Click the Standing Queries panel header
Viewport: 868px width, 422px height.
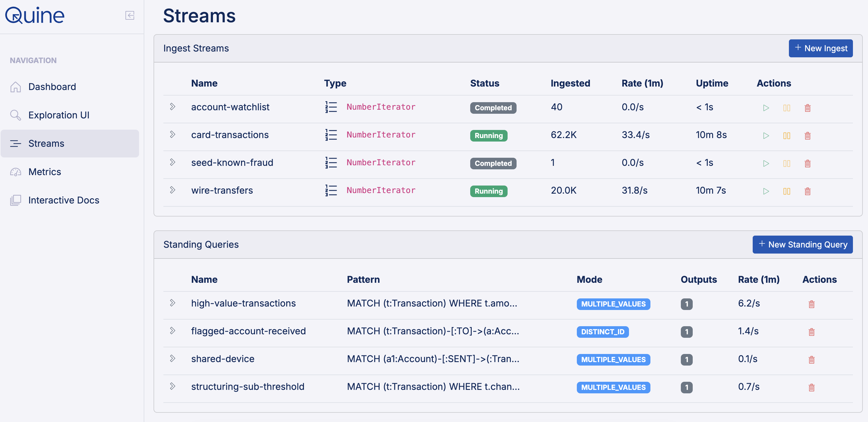[x=508, y=245]
